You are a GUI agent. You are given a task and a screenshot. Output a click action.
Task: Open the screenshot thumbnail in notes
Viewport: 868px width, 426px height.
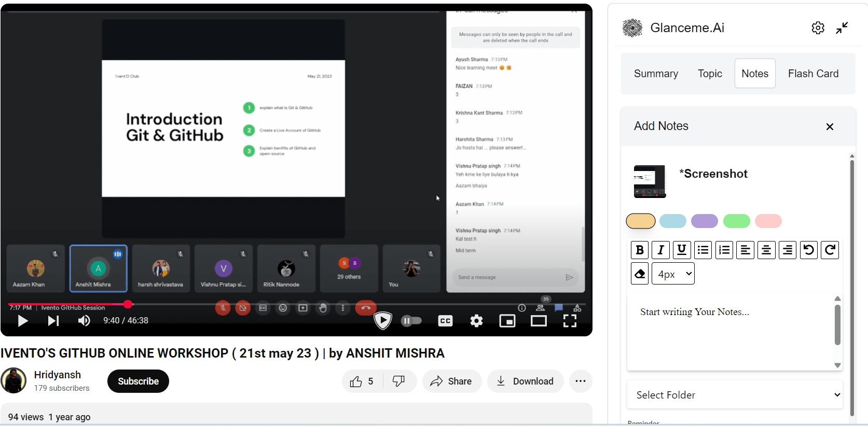(650, 181)
